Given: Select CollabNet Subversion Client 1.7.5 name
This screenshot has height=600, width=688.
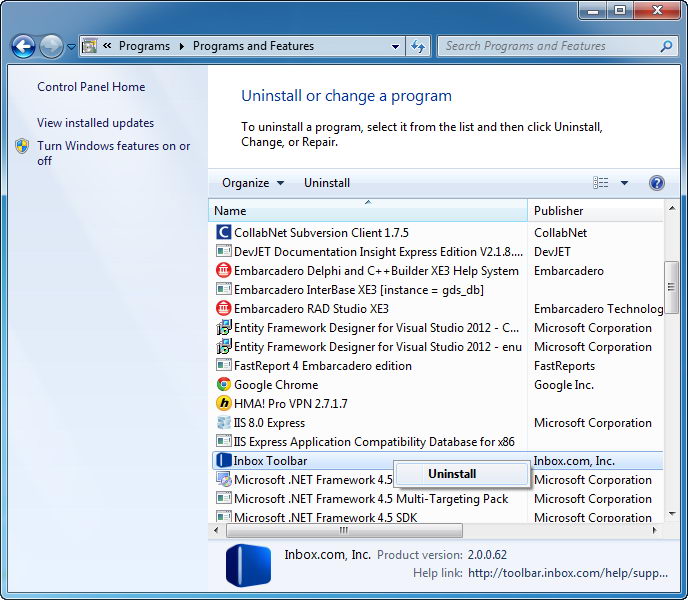Looking at the screenshot, I should click(321, 233).
